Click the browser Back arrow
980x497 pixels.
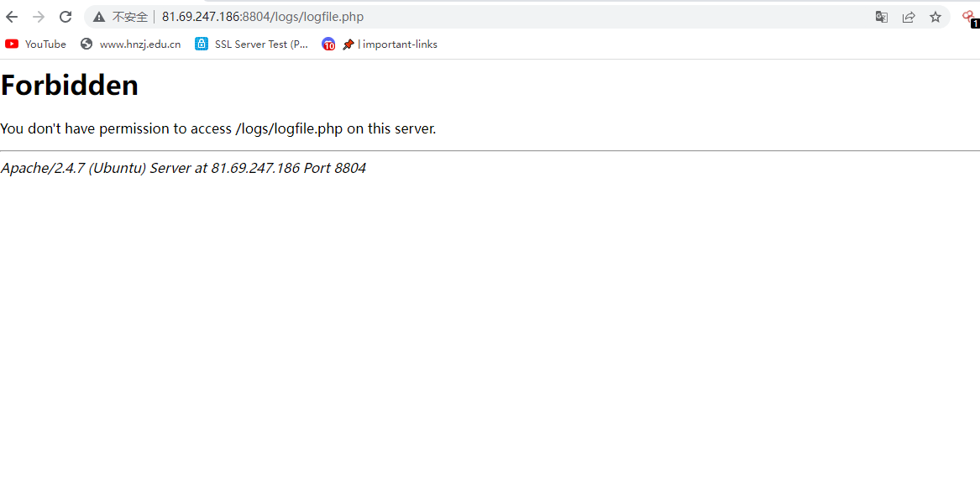click(x=12, y=17)
